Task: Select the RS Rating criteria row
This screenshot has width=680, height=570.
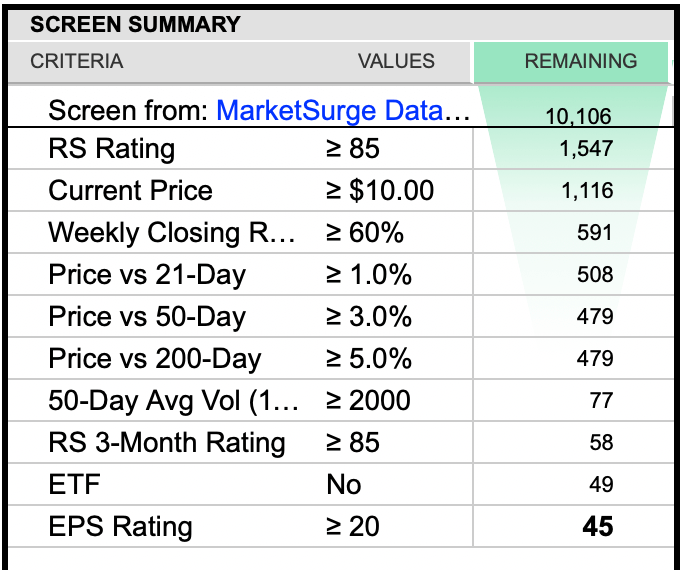Action: coord(111,149)
